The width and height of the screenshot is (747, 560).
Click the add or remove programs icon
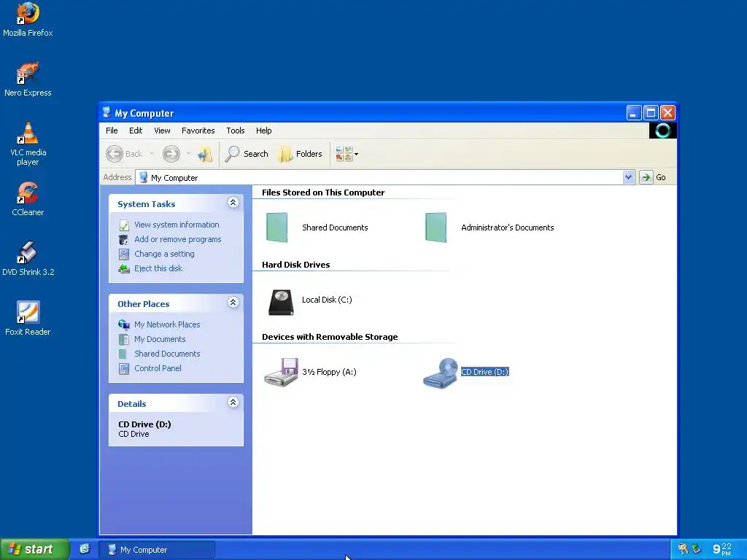(x=124, y=239)
